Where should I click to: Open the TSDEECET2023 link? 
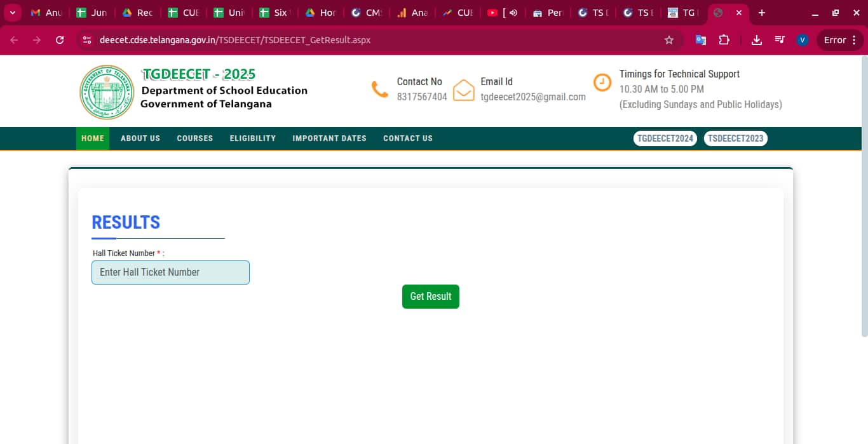(x=736, y=138)
